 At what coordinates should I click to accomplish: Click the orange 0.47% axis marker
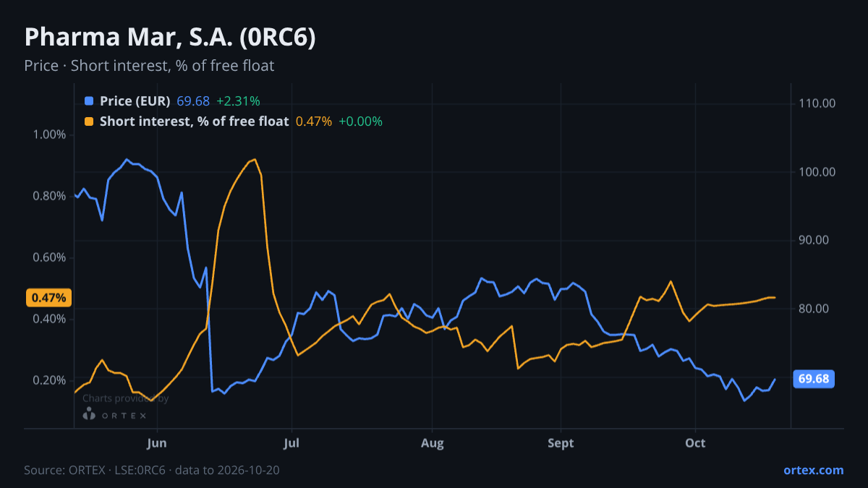(48, 297)
